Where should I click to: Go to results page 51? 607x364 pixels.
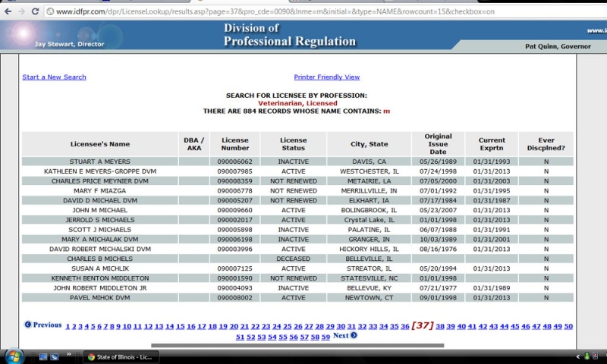point(240,337)
